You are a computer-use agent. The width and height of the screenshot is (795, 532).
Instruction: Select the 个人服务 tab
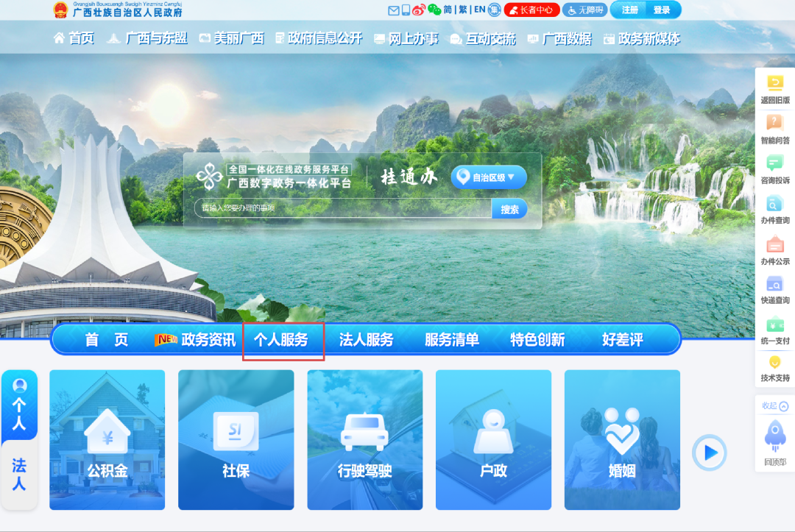tap(281, 340)
